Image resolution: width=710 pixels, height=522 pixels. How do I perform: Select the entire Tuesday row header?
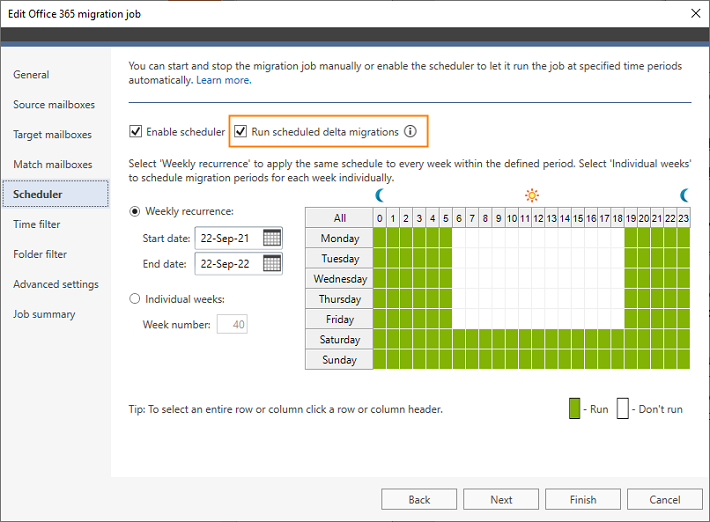pos(339,259)
